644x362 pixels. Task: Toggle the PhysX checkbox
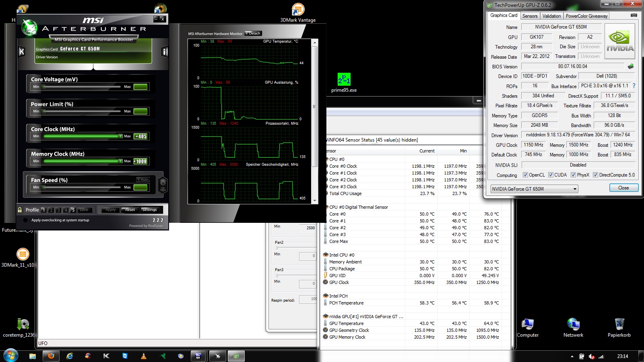(573, 175)
